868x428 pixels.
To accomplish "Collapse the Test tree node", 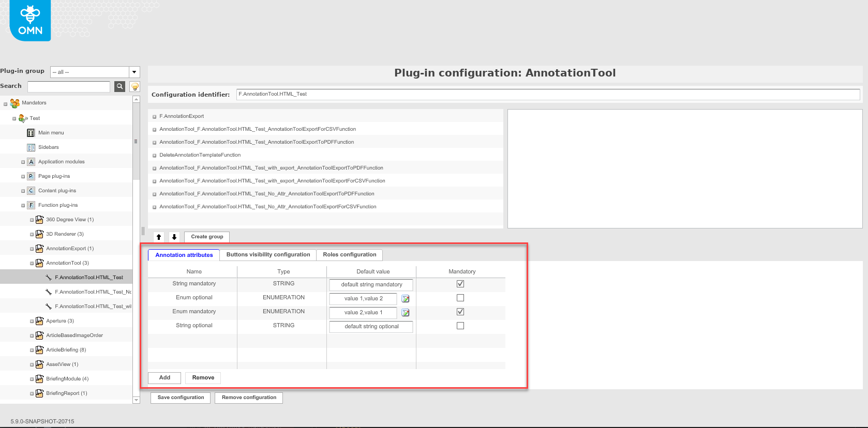I will [14, 119].
